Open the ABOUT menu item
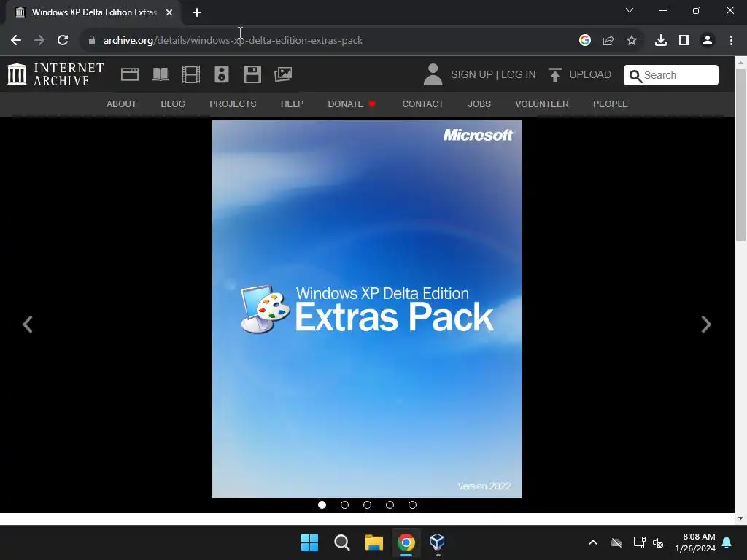The image size is (747, 560). (x=122, y=104)
